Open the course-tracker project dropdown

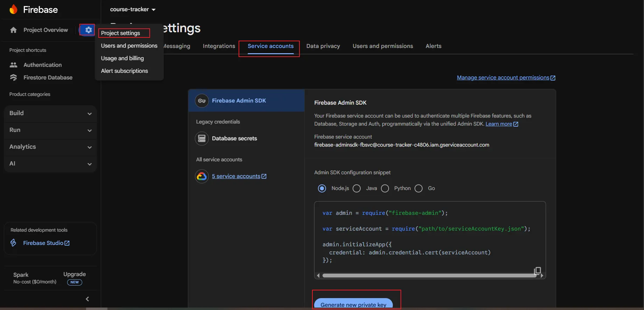(133, 9)
